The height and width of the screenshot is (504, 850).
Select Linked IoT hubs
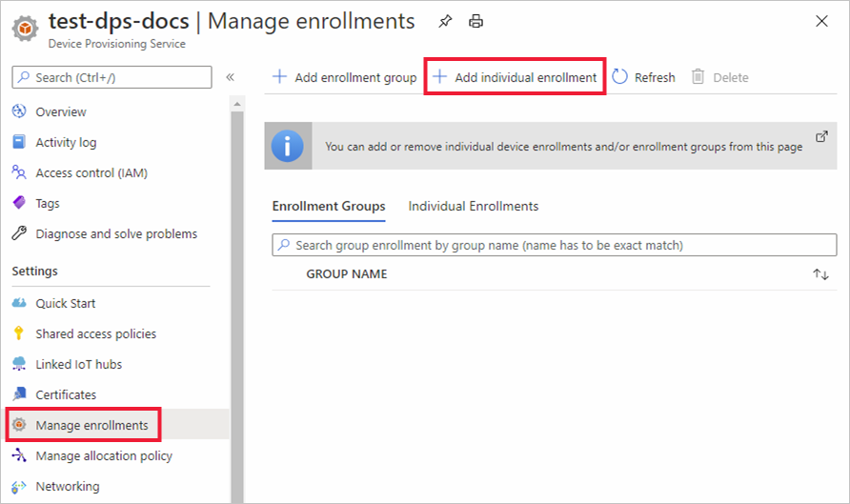[x=78, y=364]
